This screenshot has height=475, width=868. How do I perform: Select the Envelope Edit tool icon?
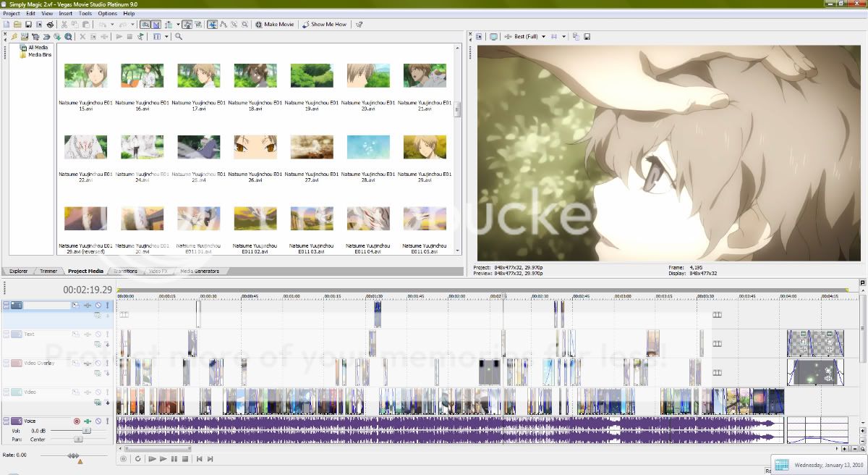(x=224, y=24)
